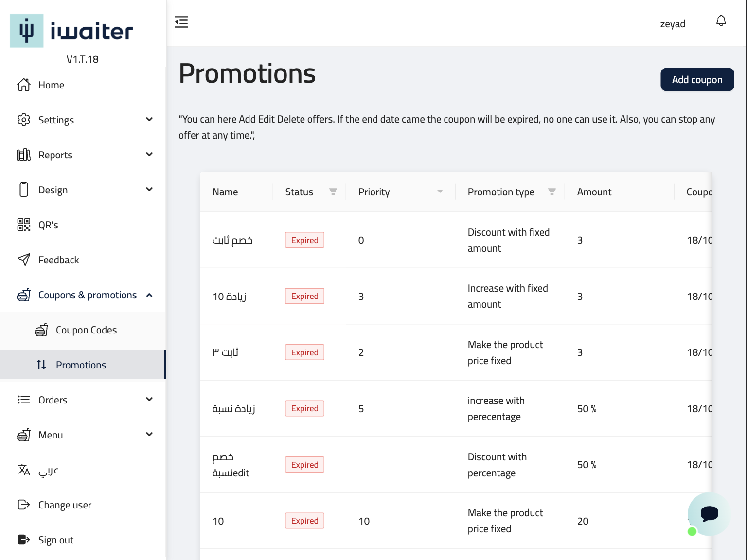The height and width of the screenshot is (560, 747).
Task: Expand the Orders submenu
Action: click(149, 400)
